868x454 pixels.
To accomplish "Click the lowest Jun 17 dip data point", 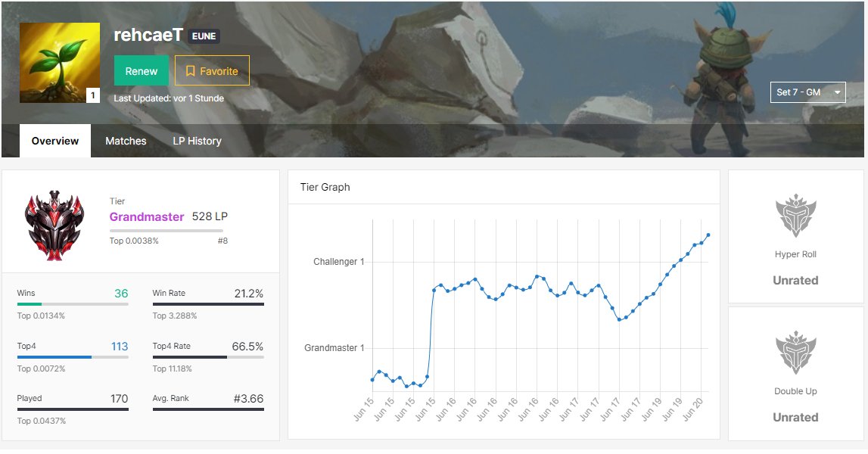I will tap(619, 319).
